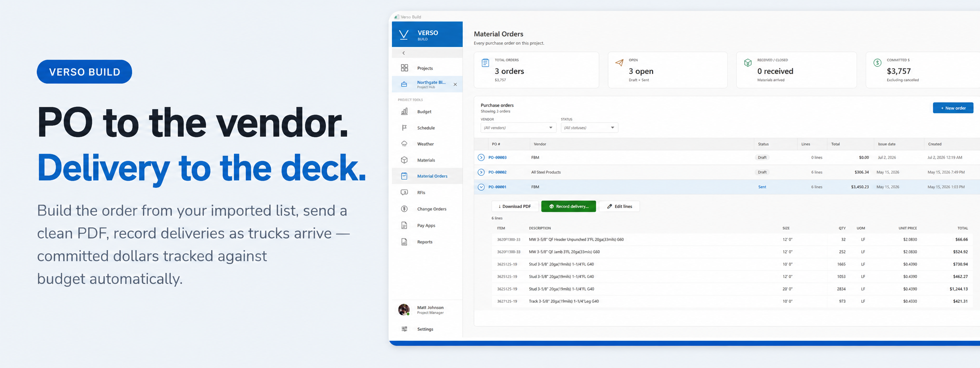Click the Sent status of PO-00001

[x=762, y=187]
